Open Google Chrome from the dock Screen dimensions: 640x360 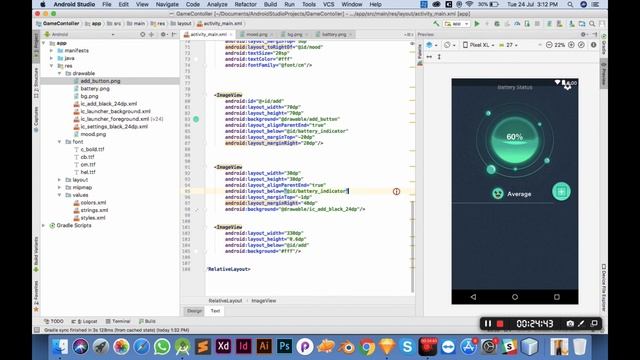[x=367, y=347]
